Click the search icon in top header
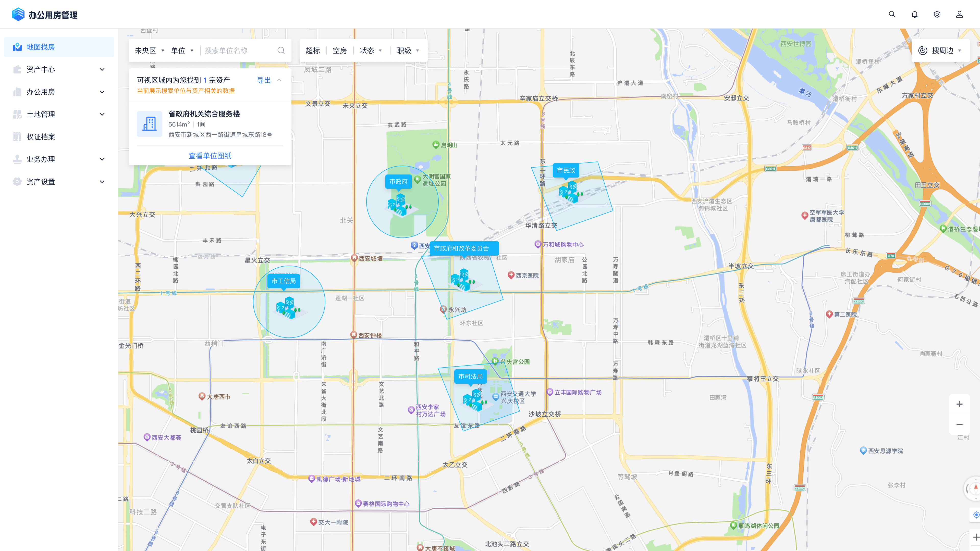 click(892, 15)
